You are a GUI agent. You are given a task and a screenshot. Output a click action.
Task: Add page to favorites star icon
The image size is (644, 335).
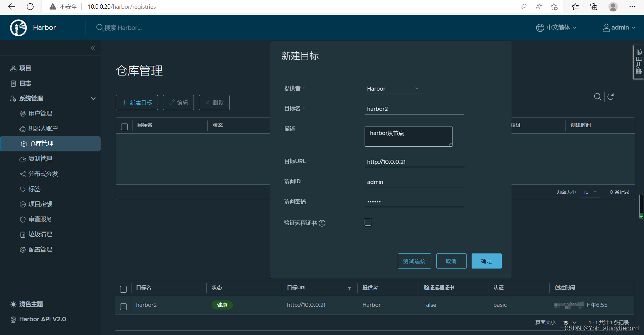click(x=554, y=7)
